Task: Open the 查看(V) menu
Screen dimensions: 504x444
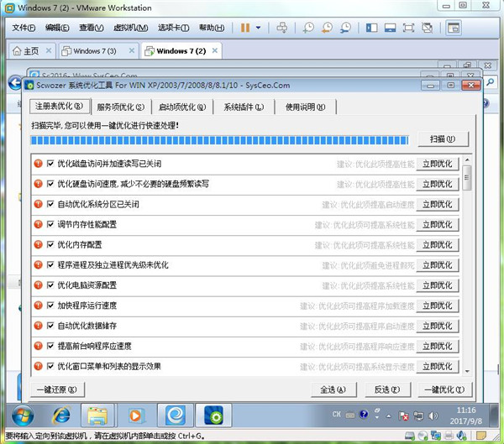Action: tap(92, 28)
